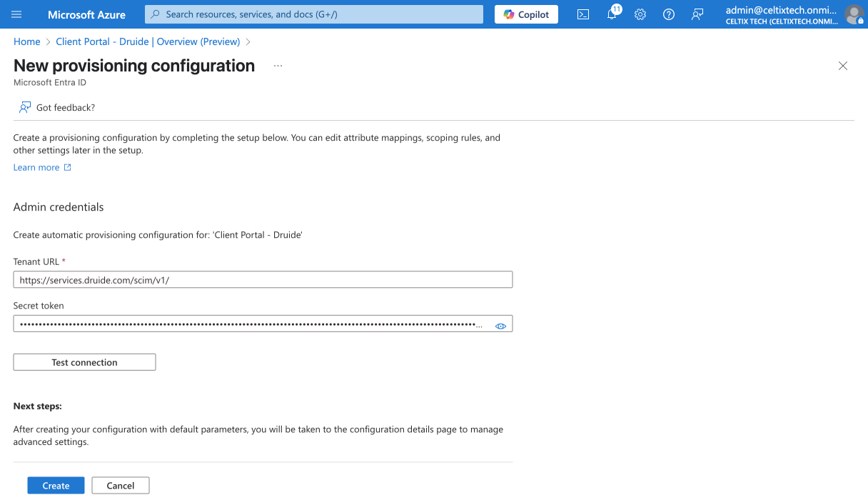Open the Support and help icon
This screenshot has width=868, height=500.
(669, 14)
